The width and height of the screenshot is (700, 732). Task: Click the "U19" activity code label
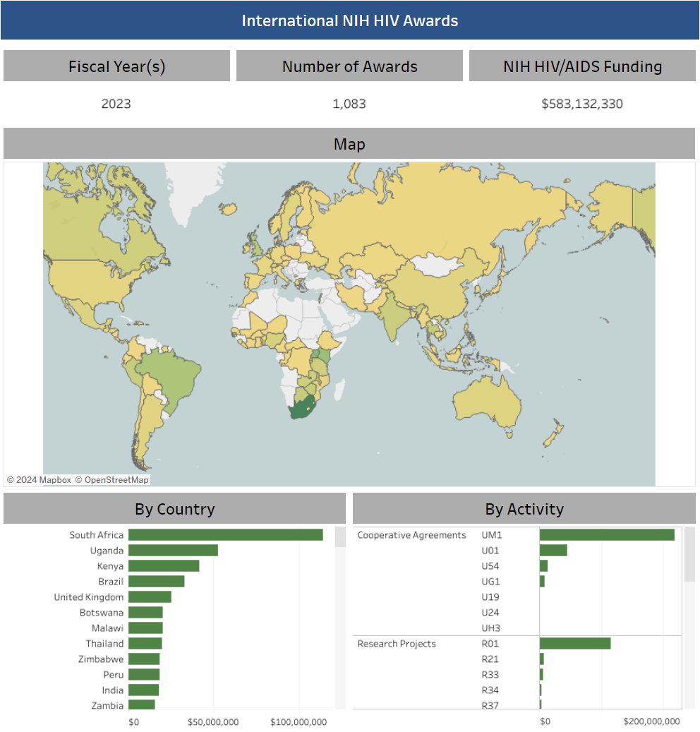(490, 597)
